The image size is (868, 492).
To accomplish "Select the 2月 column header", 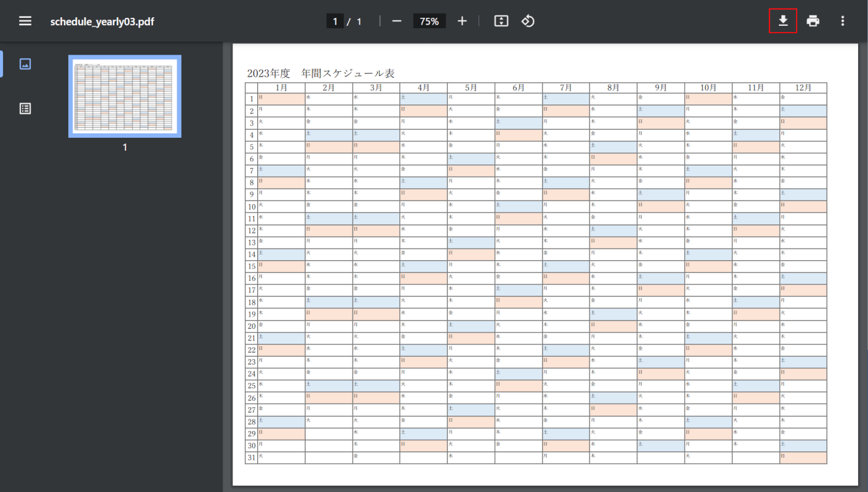I will (328, 88).
